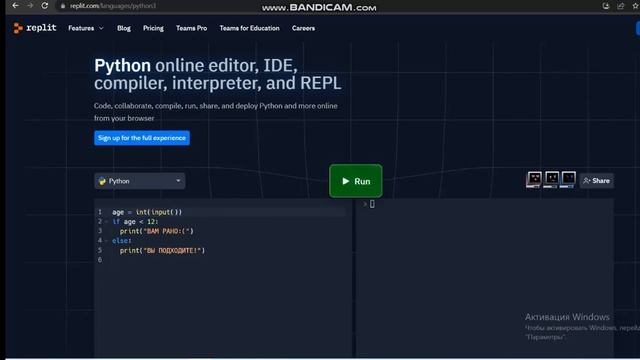Select the third layout thumbnail icon
Screen dimensions: 640x360
[x=568, y=180]
